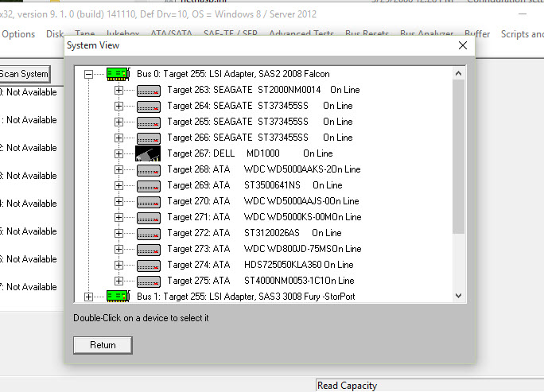Image resolution: width=544 pixels, height=392 pixels.
Task: Click the drive icon for Target 268
Action: click(x=148, y=169)
